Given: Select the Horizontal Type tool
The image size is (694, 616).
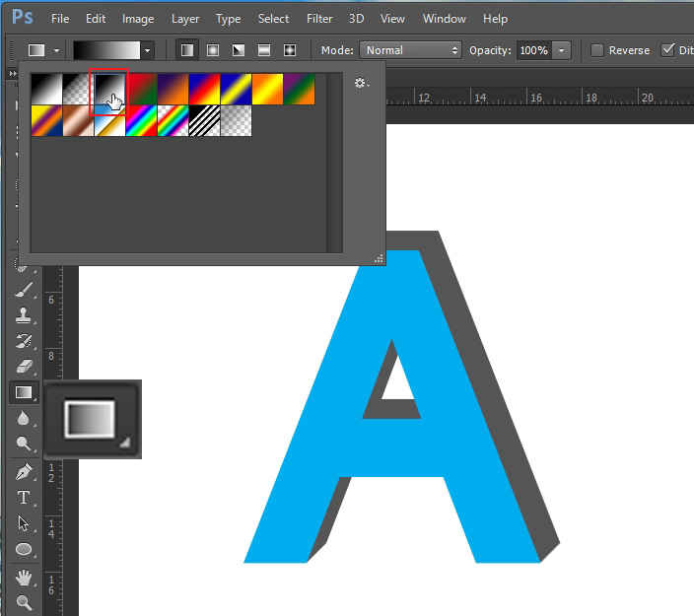Looking at the screenshot, I should 24,498.
